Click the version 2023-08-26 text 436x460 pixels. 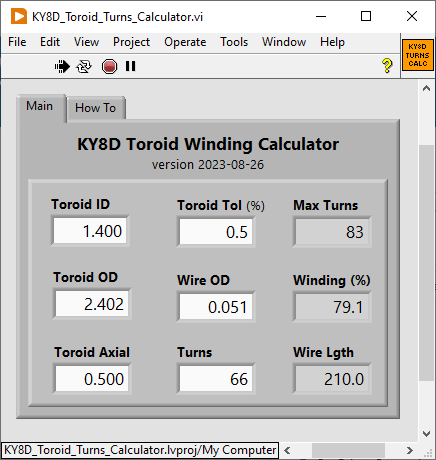pyautogui.click(x=208, y=165)
